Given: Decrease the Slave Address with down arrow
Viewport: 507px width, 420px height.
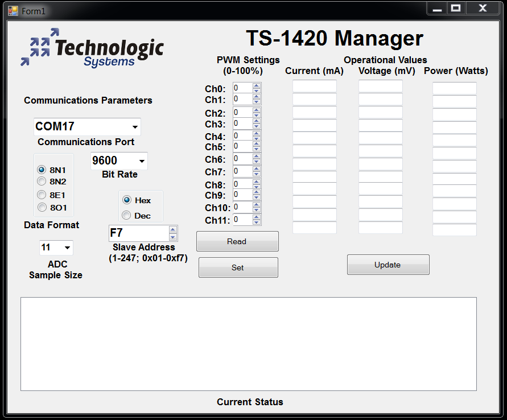Looking at the screenshot, I should (173, 237).
